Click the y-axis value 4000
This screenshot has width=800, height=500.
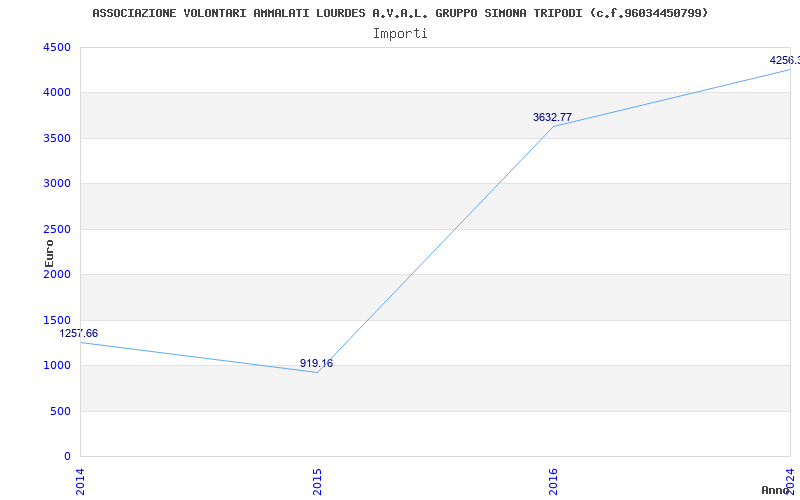[57, 93]
